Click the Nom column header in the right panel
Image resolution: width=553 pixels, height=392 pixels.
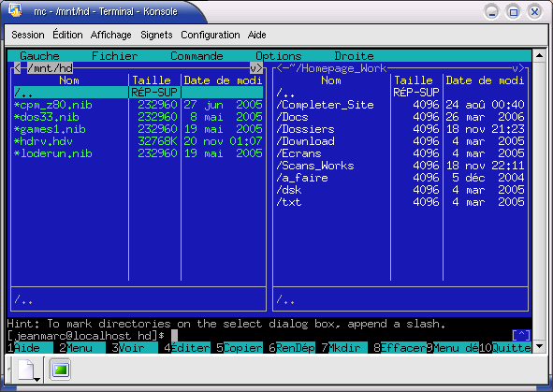click(x=331, y=80)
